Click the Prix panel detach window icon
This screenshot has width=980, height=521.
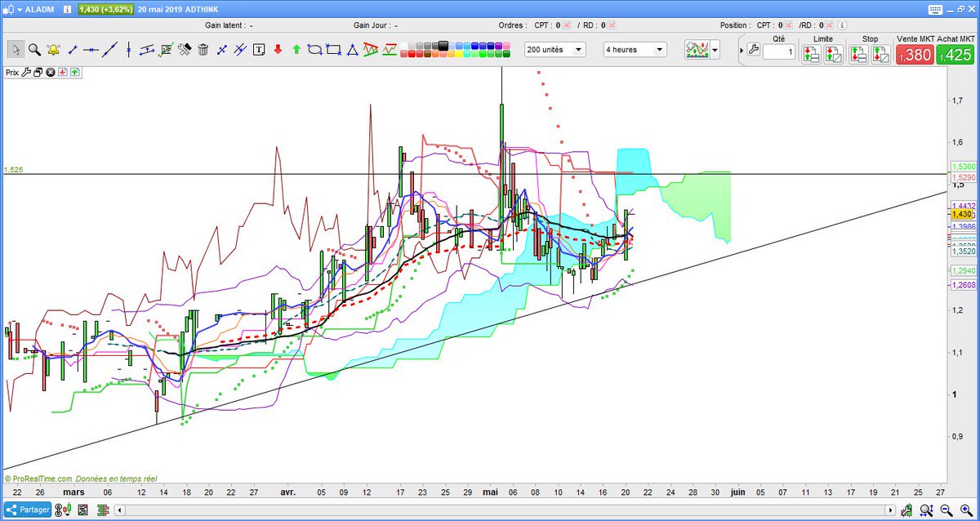click(38, 72)
